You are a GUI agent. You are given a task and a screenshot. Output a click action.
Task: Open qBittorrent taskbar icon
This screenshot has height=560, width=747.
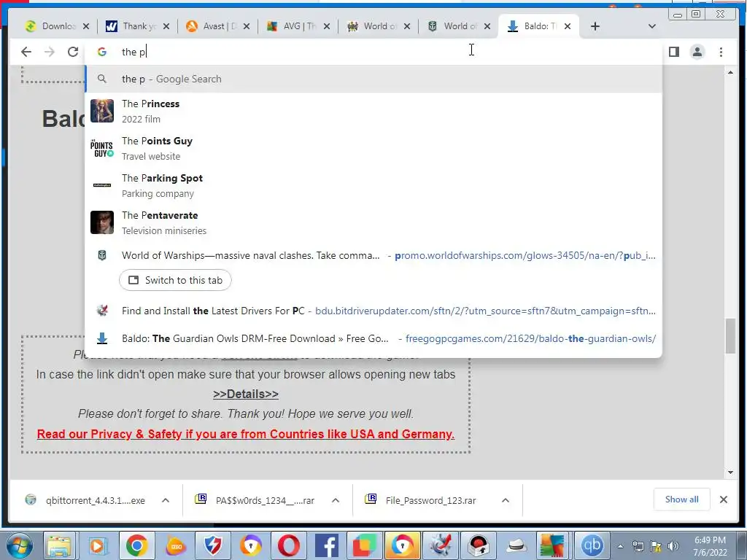(592, 545)
